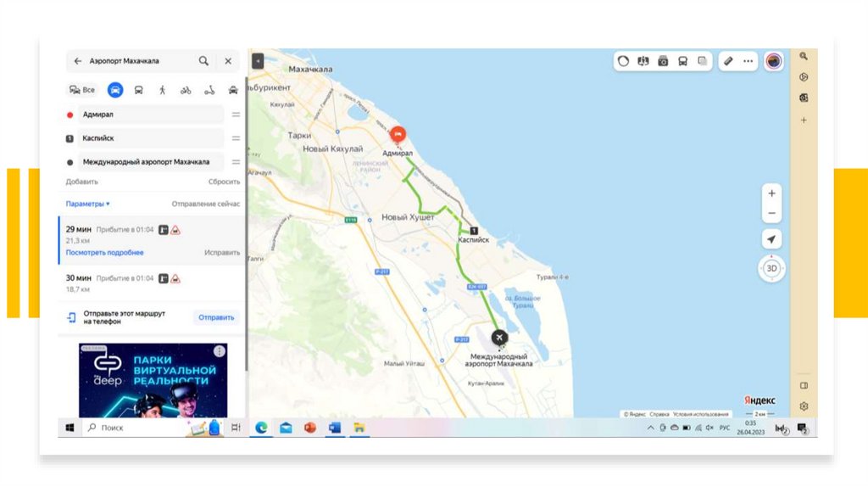Image resolution: width=868 pixels, height=487 pixels.
Task: Open the Посмотреть подробнее link
Action: coord(104,253)
